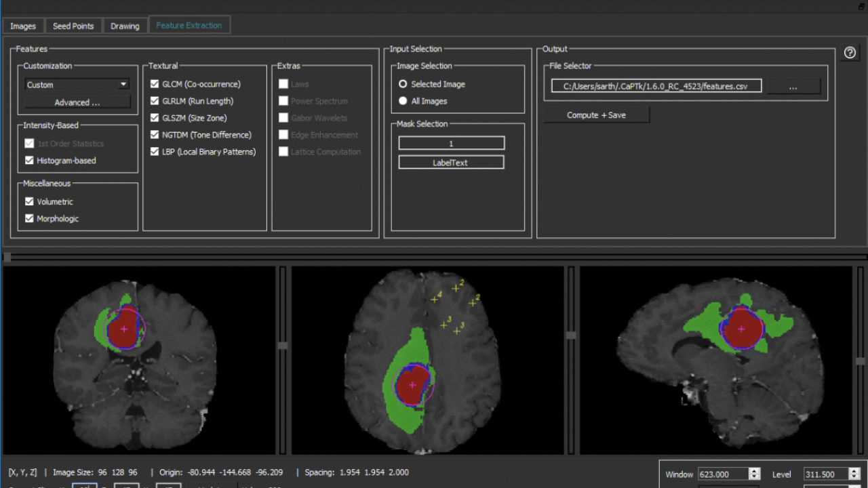Toggle NGTDM (Tone Difference) feature
The image size is (868, 488).
(155, 134)
